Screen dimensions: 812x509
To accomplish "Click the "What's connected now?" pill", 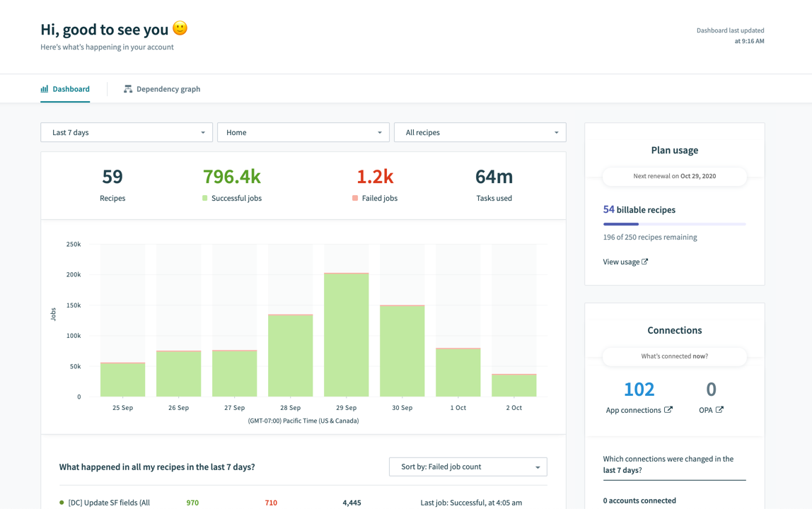I will [674, 356].
